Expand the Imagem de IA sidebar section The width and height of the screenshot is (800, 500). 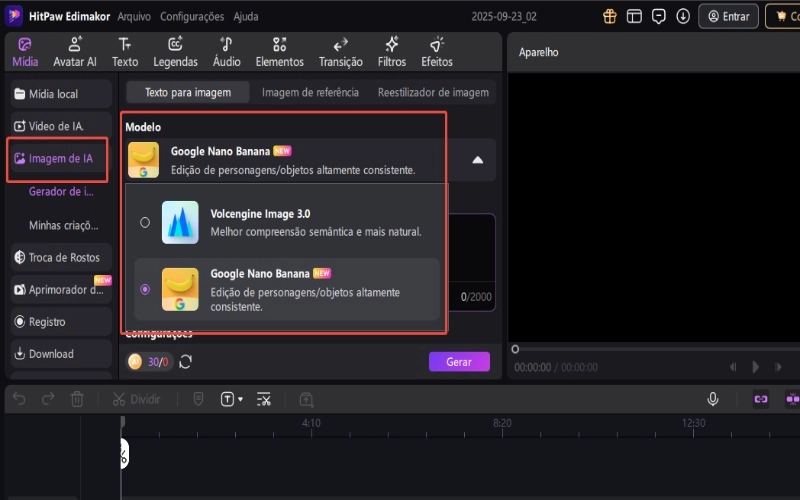(x=59, y=158)
